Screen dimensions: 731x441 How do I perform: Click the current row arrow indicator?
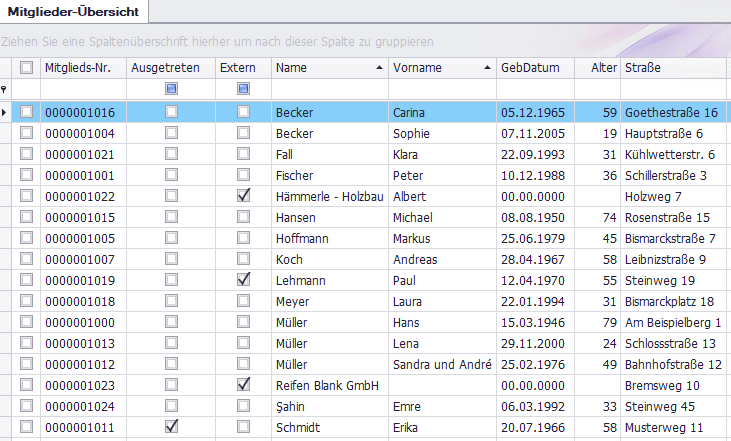click(x=5, y=112)
